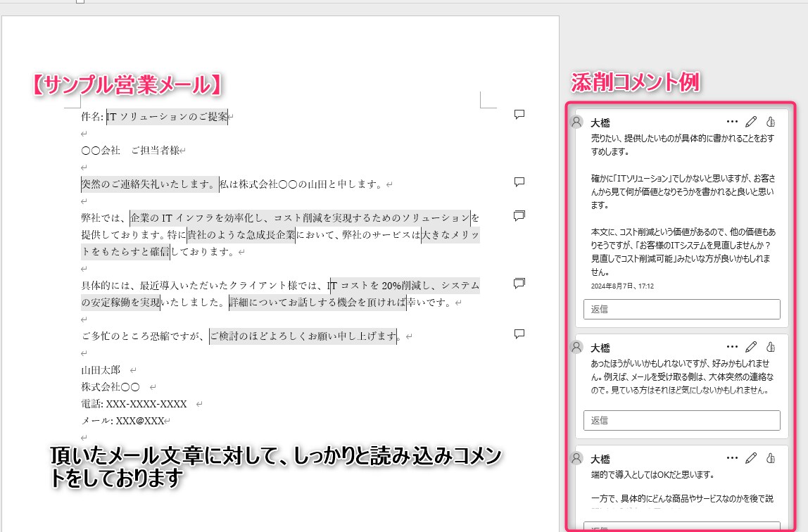
Task: Click highlighted text 突然のご連絡失礼いたします。
Action: [x=150, y=184]
